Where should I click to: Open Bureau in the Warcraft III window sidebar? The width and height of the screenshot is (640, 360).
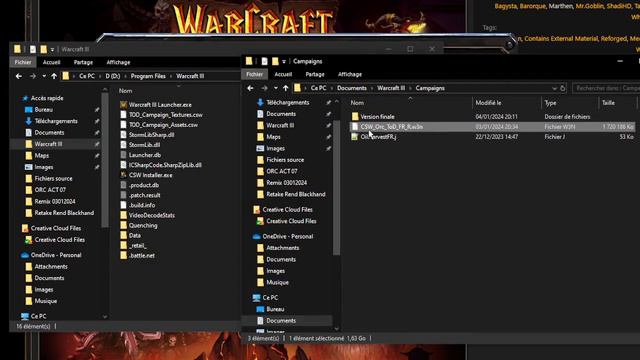(x=43, y=109)
